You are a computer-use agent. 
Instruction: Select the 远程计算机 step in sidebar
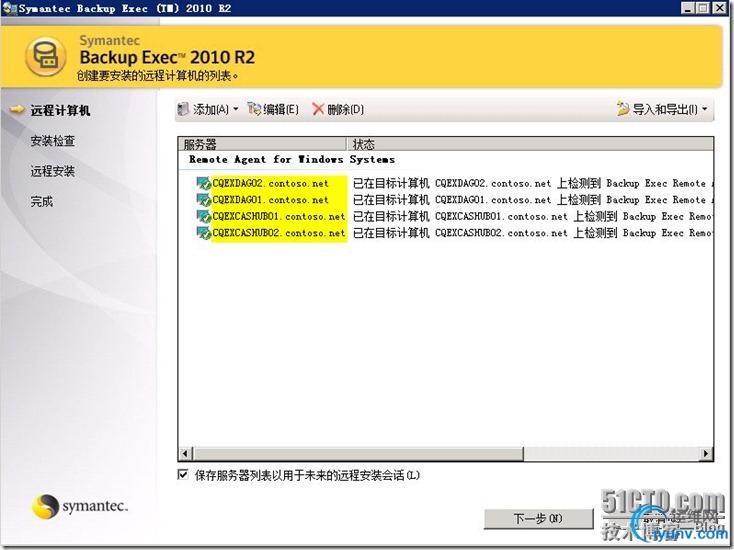(60, 110)
